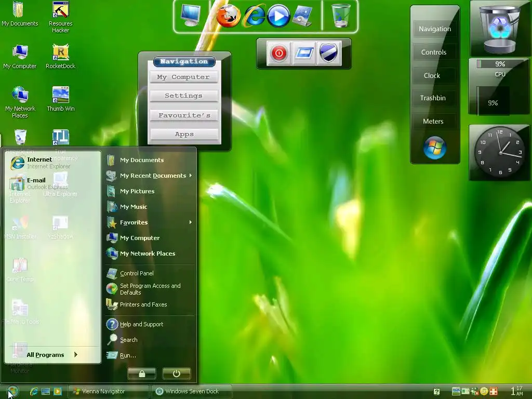Open the media player dock icon
Viewport: 532px width, 399px height.
tap(278, 16)
